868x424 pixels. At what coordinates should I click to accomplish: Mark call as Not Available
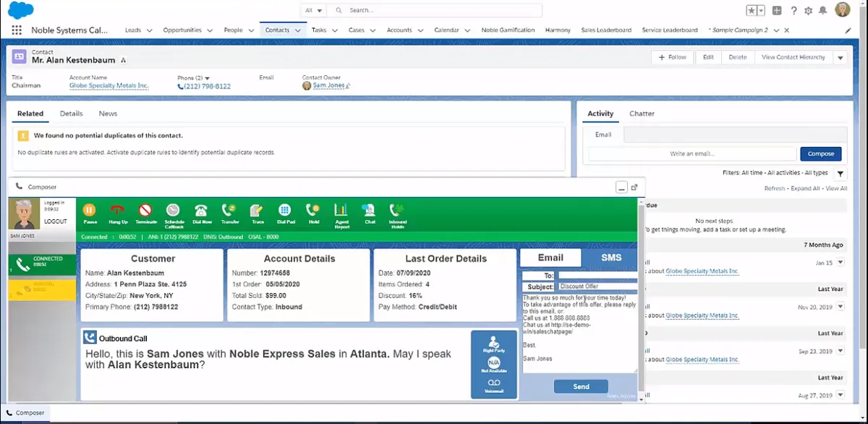(494, 362)
